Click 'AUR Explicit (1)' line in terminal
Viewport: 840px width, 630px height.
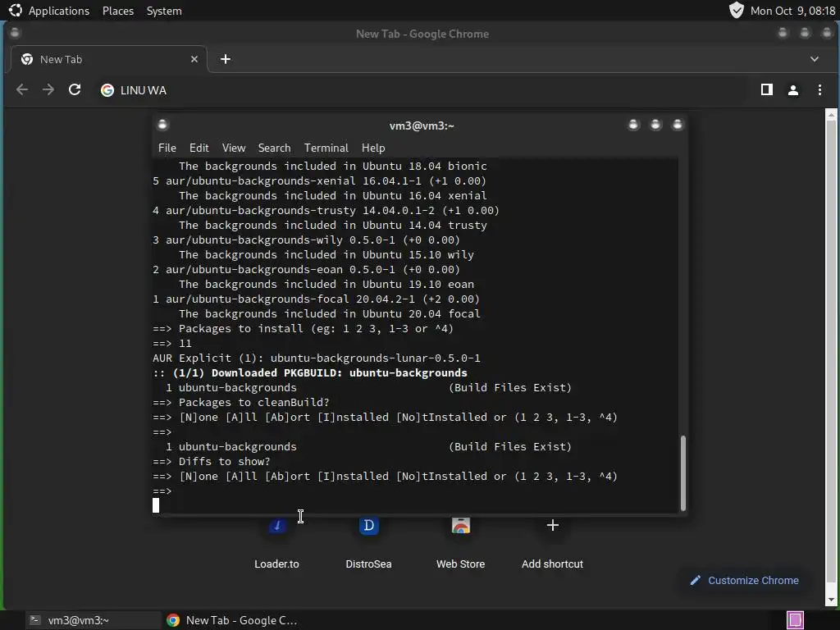[316, 358]
